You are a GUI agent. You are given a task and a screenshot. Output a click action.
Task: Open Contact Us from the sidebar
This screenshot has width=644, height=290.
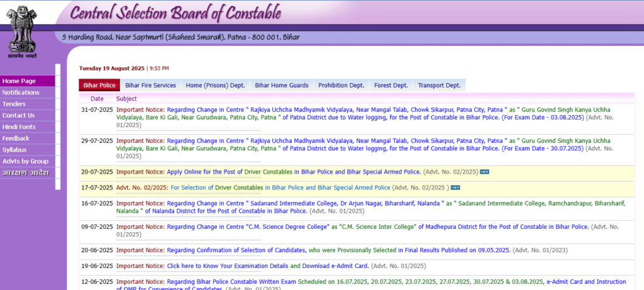point(18,115)
